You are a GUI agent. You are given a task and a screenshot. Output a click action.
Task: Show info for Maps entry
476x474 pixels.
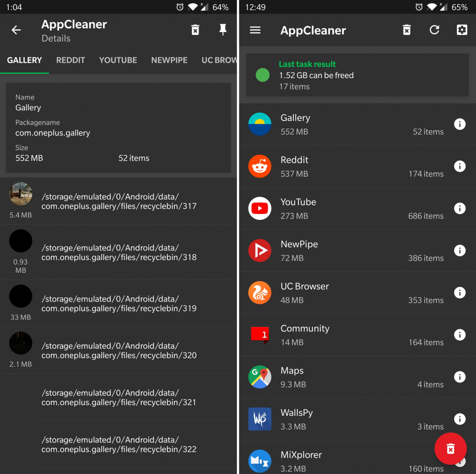click(460, 377)
